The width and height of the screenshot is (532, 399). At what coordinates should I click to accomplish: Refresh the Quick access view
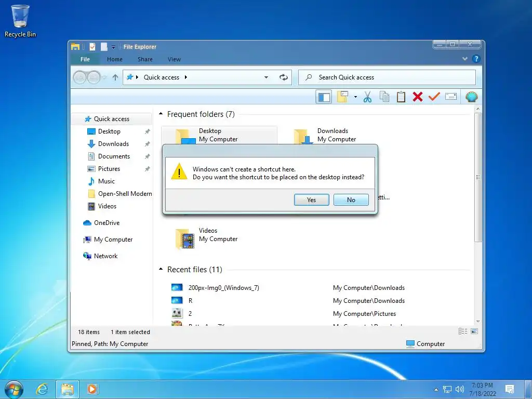point(283,77)
